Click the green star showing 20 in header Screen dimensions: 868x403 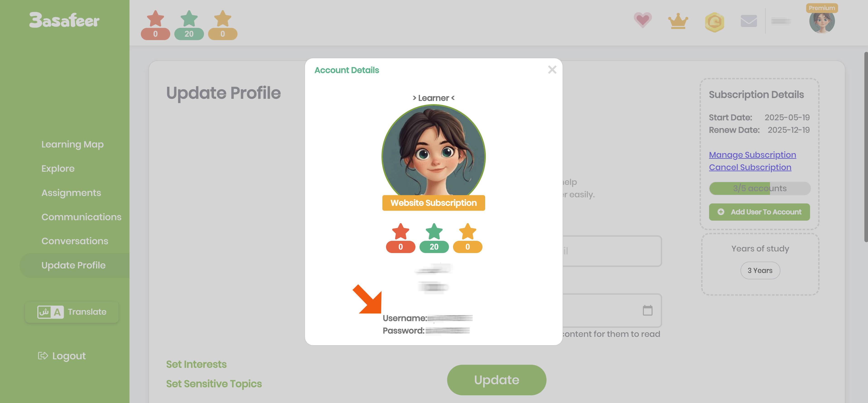coord(189,25)
